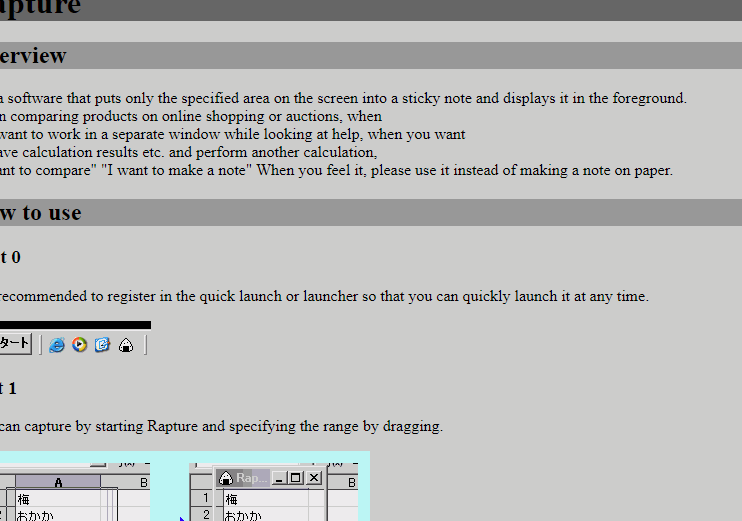
Task: Select column B header in the left spreadsheet
Action: click(x=143, y=482)
